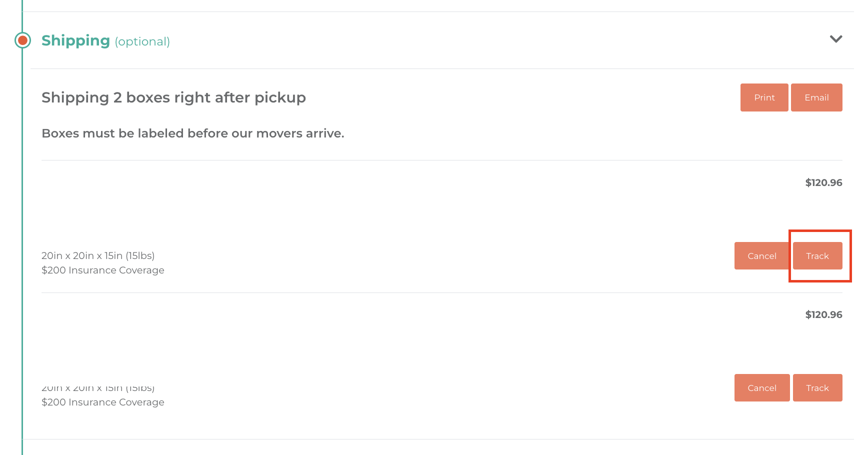This screenshot has height=455, width=868.
Task: Click the 'Boxes must be labeled' notice
Action: tap(193, 133)
